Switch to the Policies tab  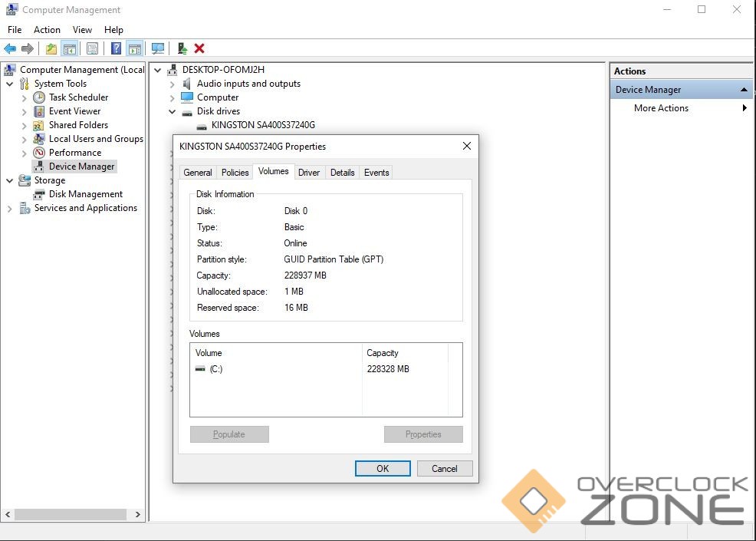pyautogui.click(x=235, y=173)
